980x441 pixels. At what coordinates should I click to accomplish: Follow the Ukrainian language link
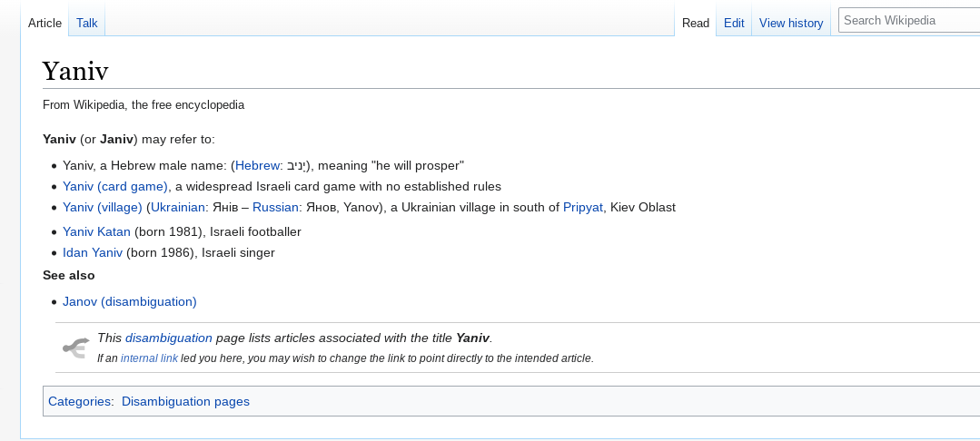coord(177,208)
